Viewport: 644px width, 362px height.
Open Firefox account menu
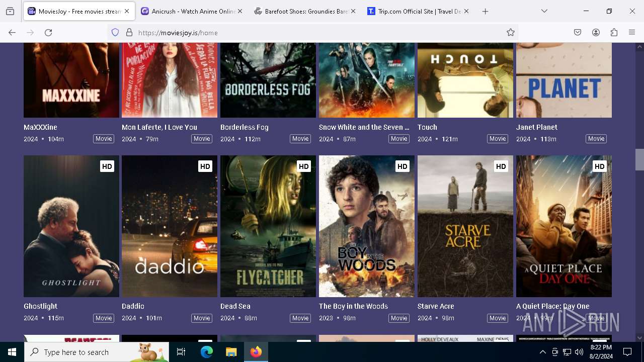pos(596,33)
